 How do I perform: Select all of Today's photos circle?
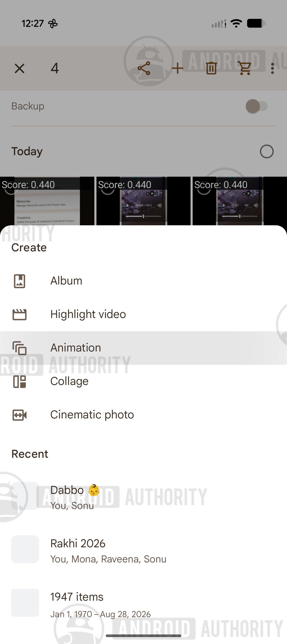(x=267, y=151)
